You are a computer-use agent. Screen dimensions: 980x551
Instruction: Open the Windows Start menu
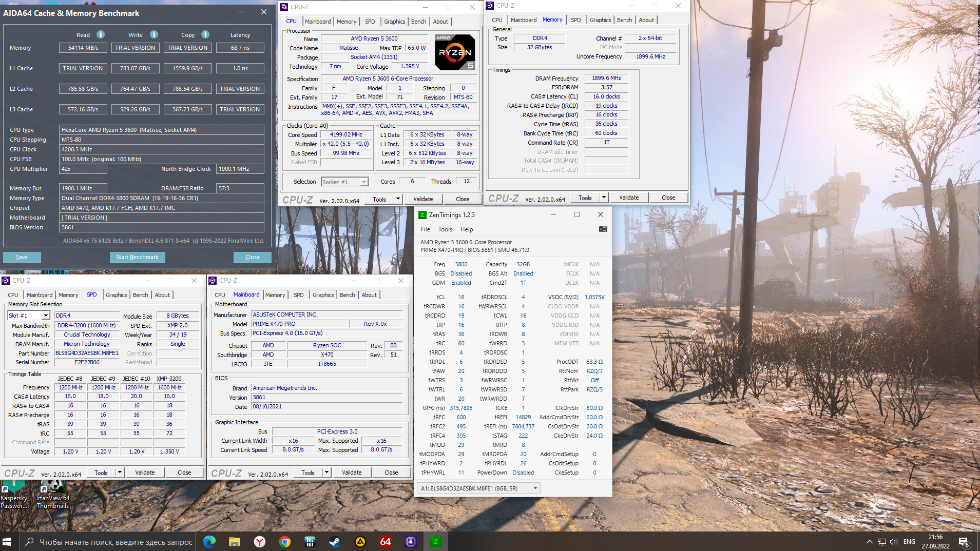(x=7, y=541)
